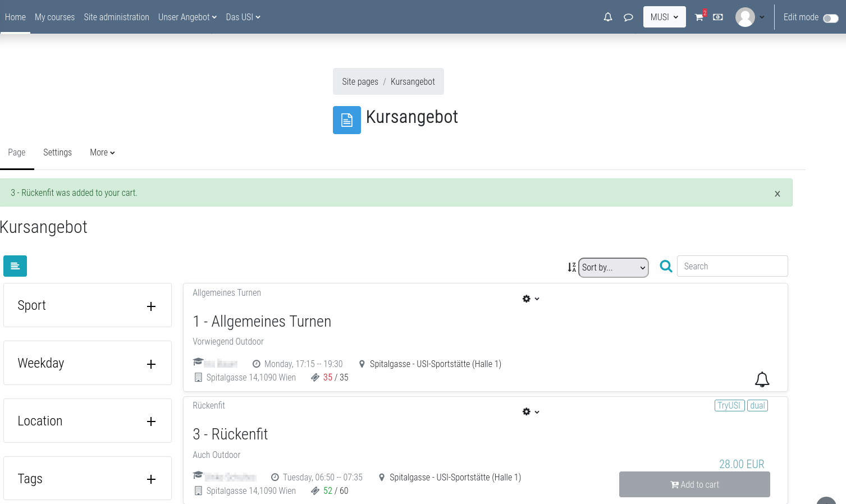Click the teacher cap icon for Allgemeines Turnen
This screenshot has width=846, height=504.
198,362
